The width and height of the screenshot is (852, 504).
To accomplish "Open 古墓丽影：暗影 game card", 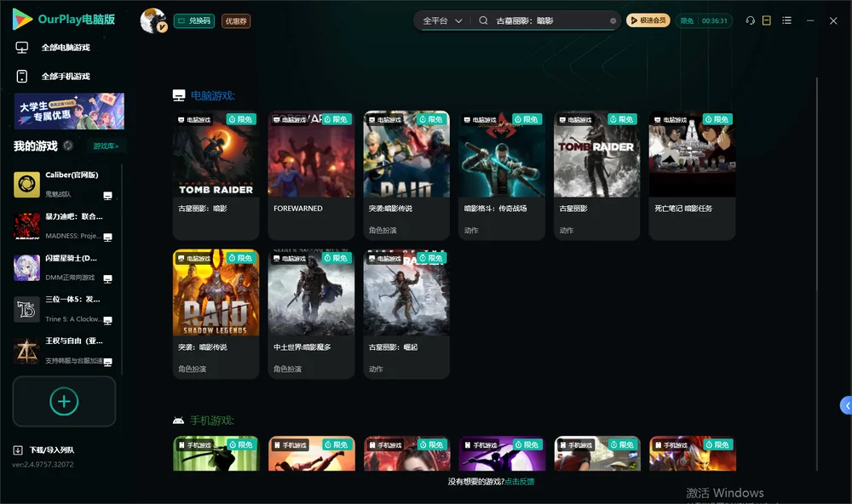I will [216, 175].
